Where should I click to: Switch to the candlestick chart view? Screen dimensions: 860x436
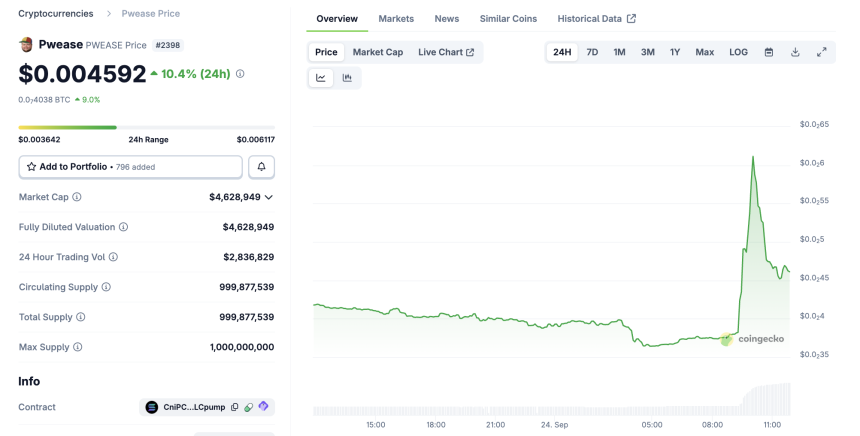tap(347, 78)
